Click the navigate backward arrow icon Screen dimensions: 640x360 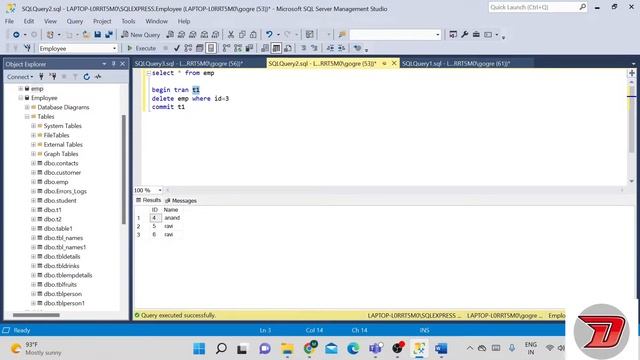click(x=16, y=35)
